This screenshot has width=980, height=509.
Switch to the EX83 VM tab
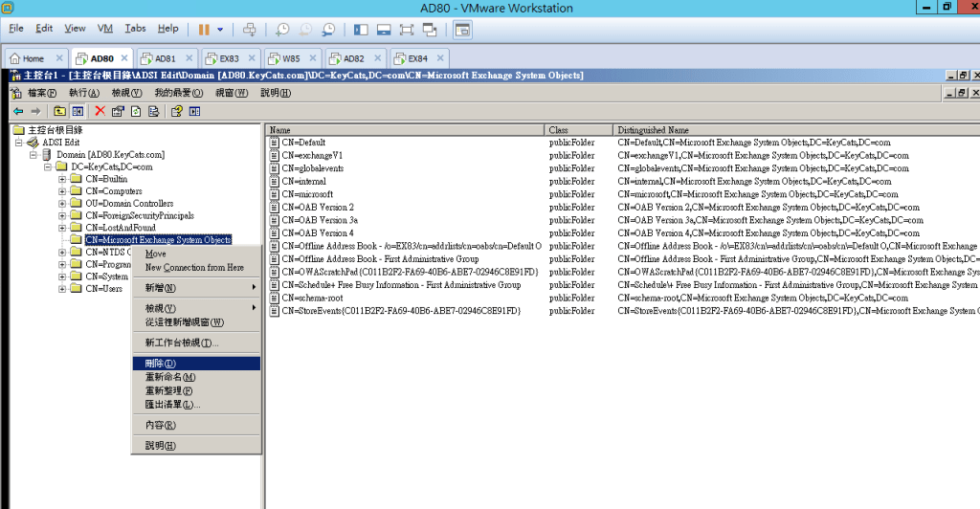[x=229, y=58]
